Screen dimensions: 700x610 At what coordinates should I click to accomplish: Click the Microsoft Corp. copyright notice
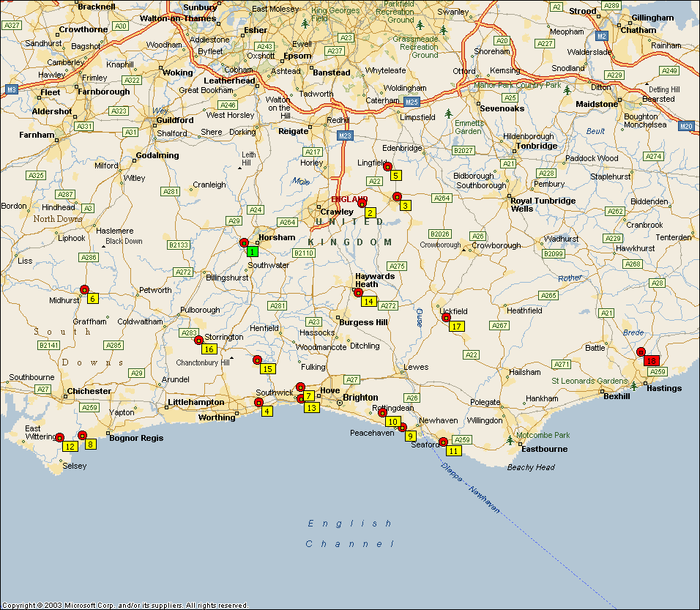pos(124,605)
